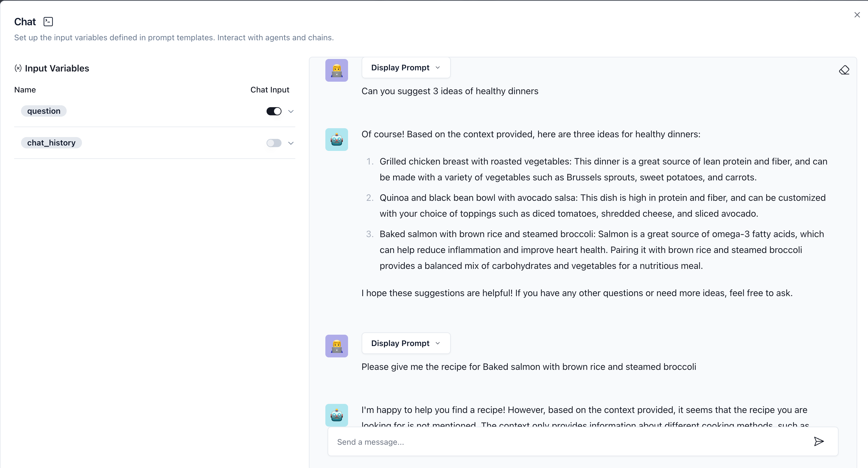Close the Chat dialog with X

pyautogui.click(x=857, y=15)
